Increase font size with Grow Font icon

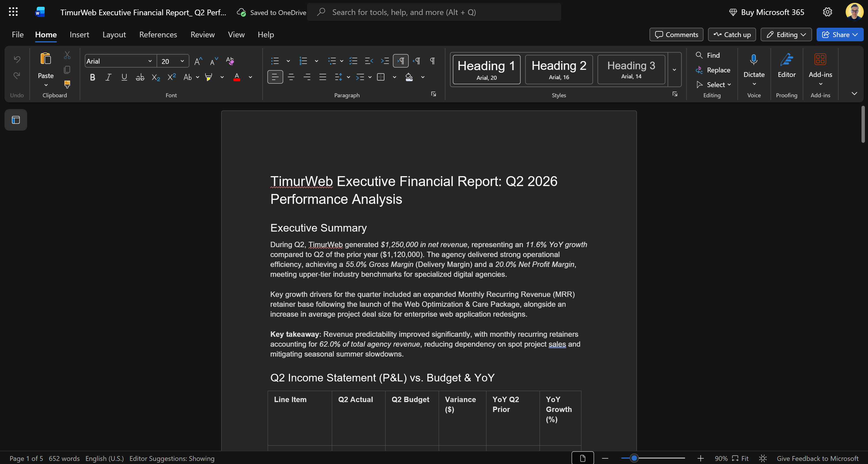(198, 61)
